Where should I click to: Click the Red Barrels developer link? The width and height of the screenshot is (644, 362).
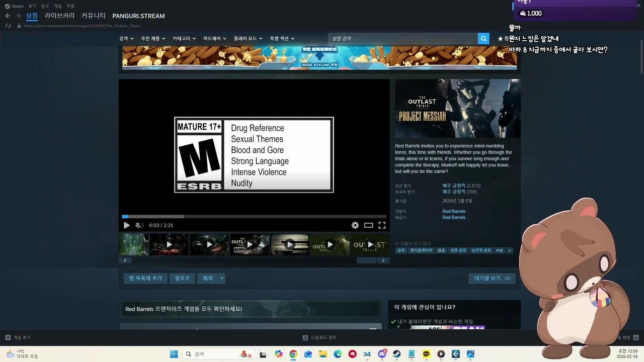tap(454, 212)
